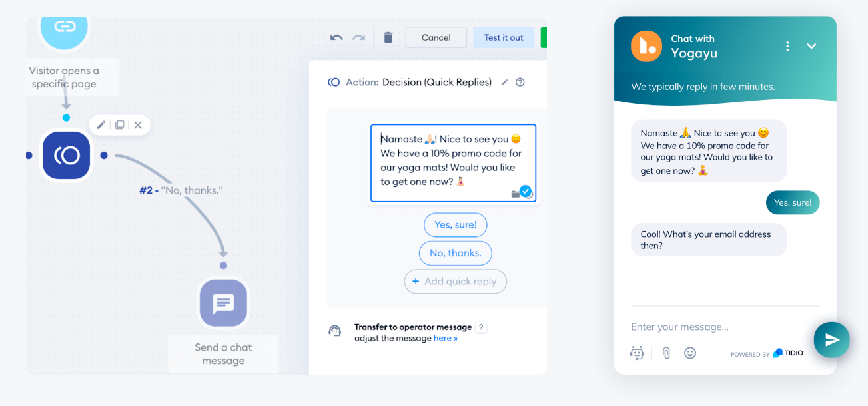The image size is (868, 406).
Task: Collapse the chat widget with chevron
Action: (811, 46)
